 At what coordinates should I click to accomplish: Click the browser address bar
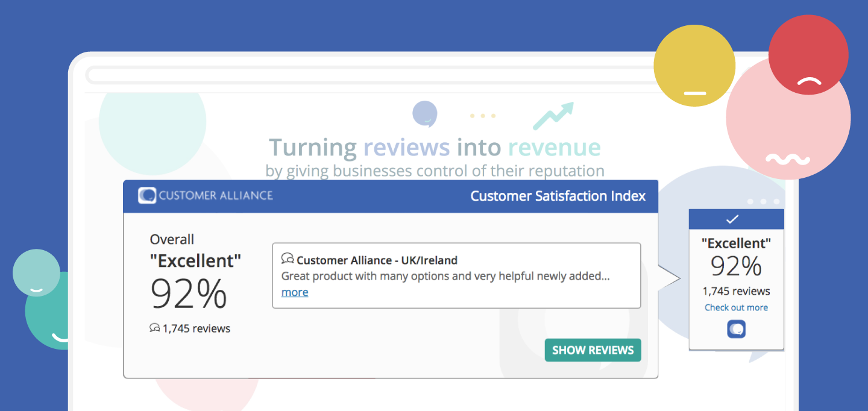374,75
